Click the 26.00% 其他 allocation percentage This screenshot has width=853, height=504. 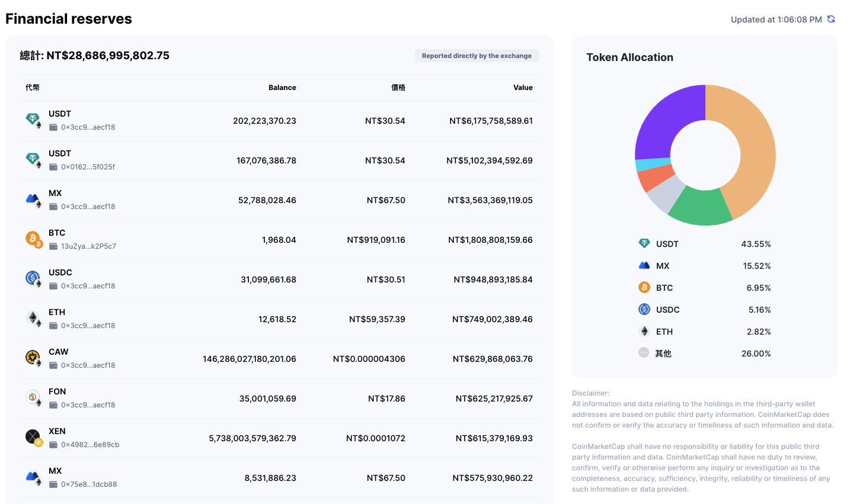coord(756,354)
